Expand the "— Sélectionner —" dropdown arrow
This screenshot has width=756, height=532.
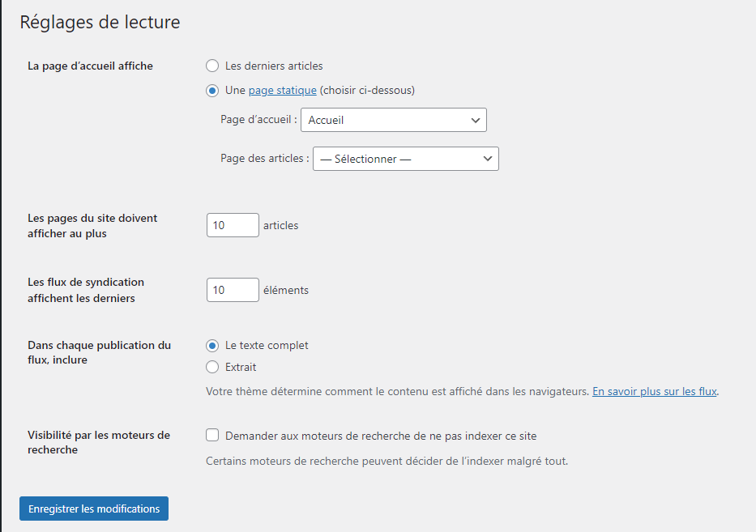click(x=486, y=158)
